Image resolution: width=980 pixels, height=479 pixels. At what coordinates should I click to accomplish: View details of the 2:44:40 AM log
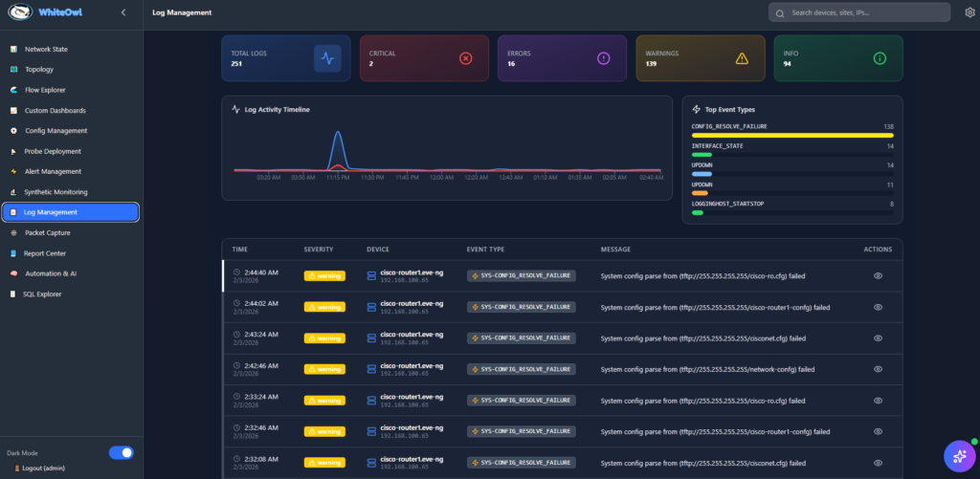point(877,275)
